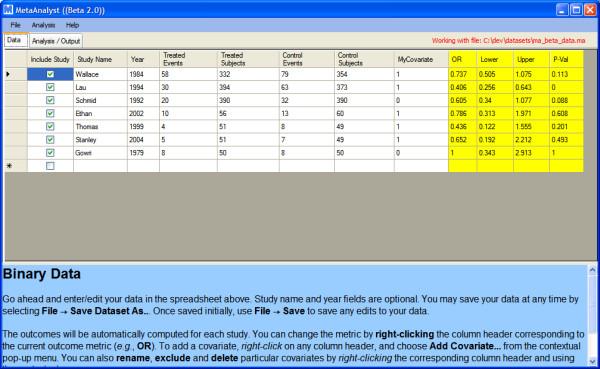This screenshot has height=369, width=600.
Task: Click the help panel scroll down arrow
Action: pyautogui.click(x=592, y=361)
